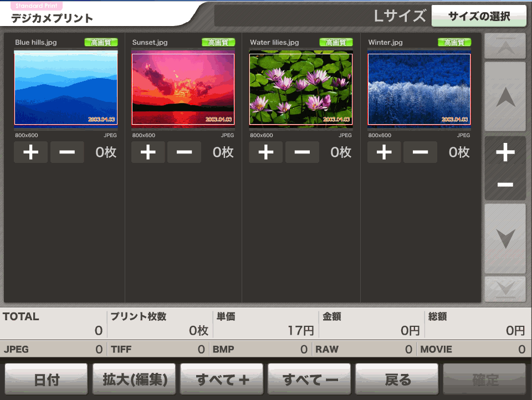Increase print count for Winter.jpg

384,152
